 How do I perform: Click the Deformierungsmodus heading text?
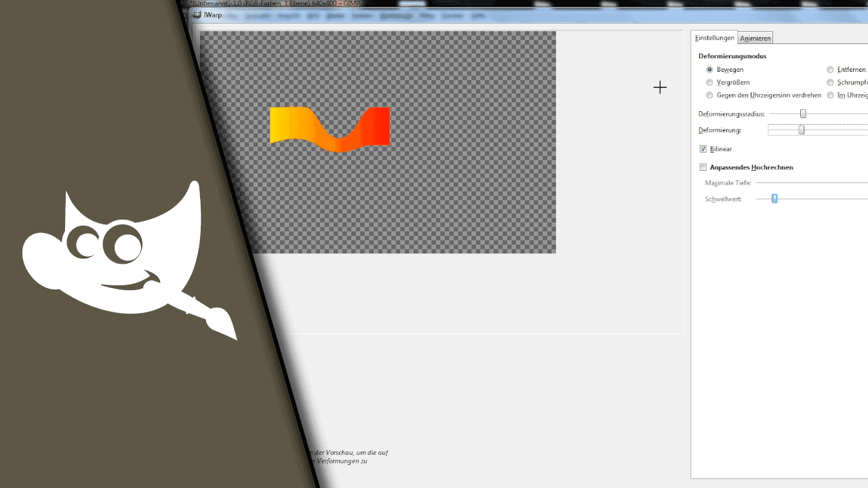coord(732,56)
